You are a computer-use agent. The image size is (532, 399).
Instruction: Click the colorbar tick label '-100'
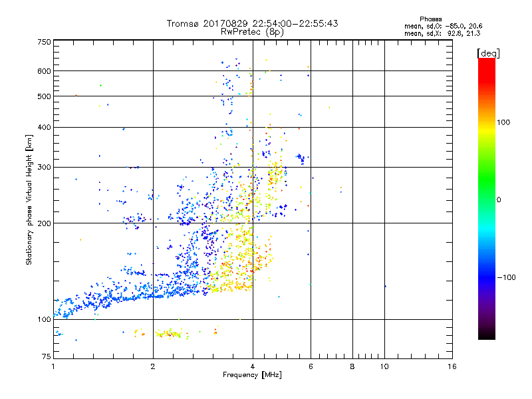click(506, 277)
